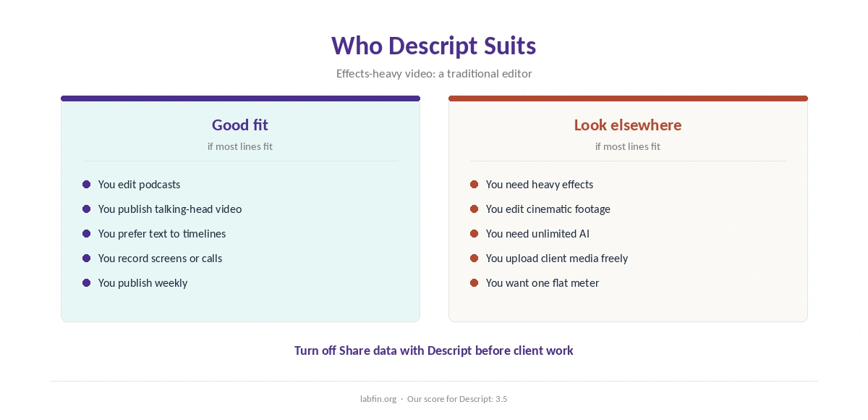Viewport: 868px width, 420px height.
Task: Select the 'Look elsewhere' card heading
Action: coord(628,125)
